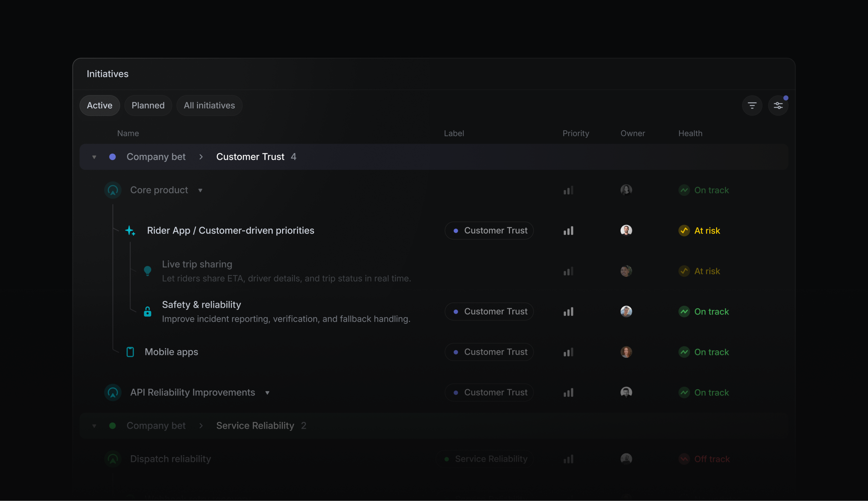Click the green dot for Service Reliability group
The width and height of the screenshot is (868, 501).
point(112,426)
